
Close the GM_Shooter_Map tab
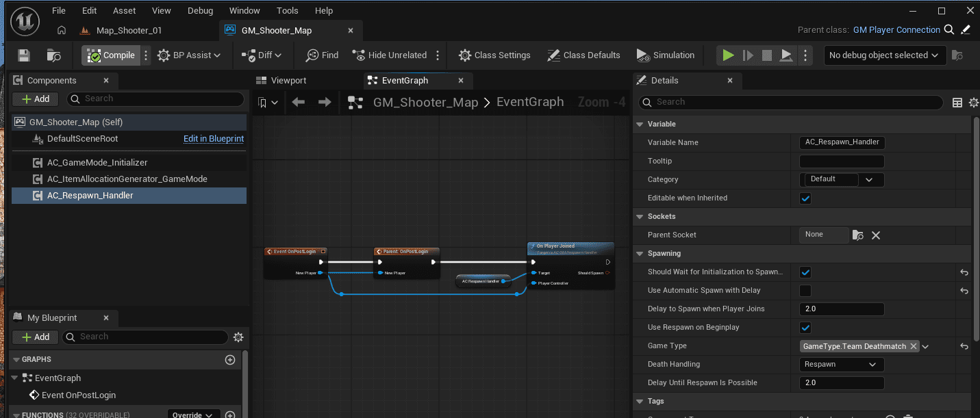point(351,30)
